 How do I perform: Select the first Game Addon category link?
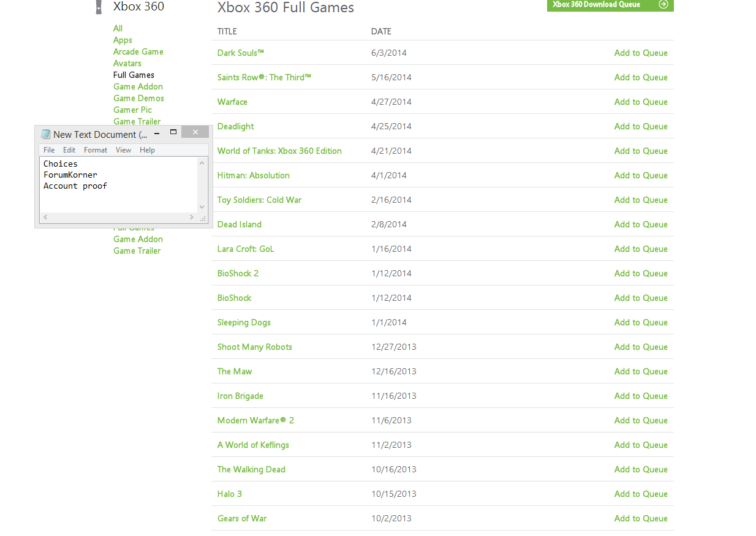point(138,86)
